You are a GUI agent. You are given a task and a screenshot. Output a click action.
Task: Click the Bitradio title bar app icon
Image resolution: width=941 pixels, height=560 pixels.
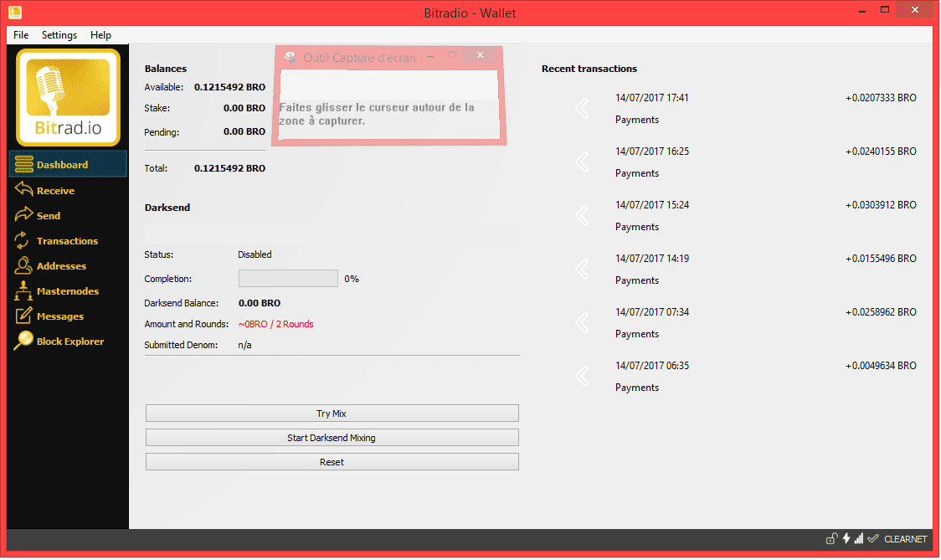click(x=15, y=12)
